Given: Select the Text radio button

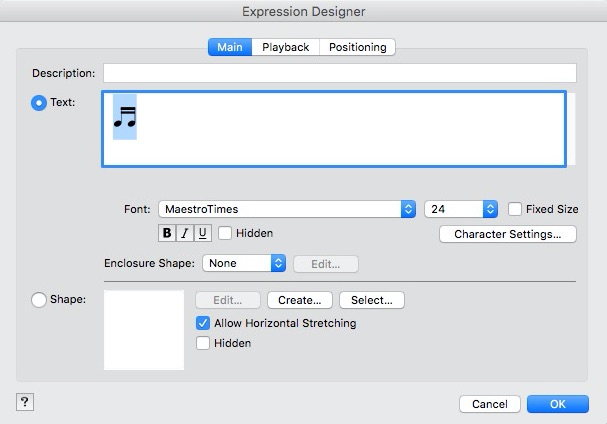Looking at the screenshot, I should click(x=40, y=102).
